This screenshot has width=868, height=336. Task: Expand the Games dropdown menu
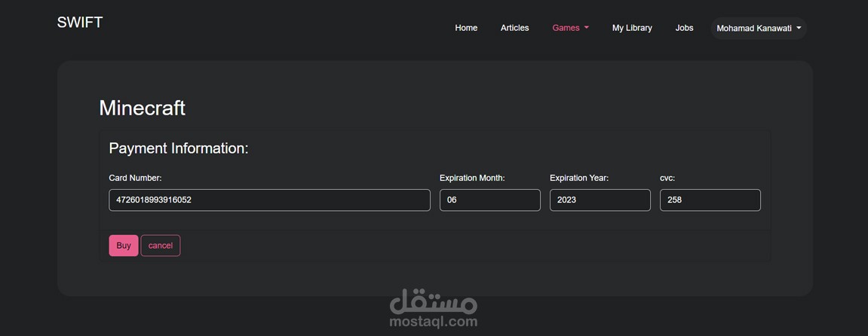570,28
